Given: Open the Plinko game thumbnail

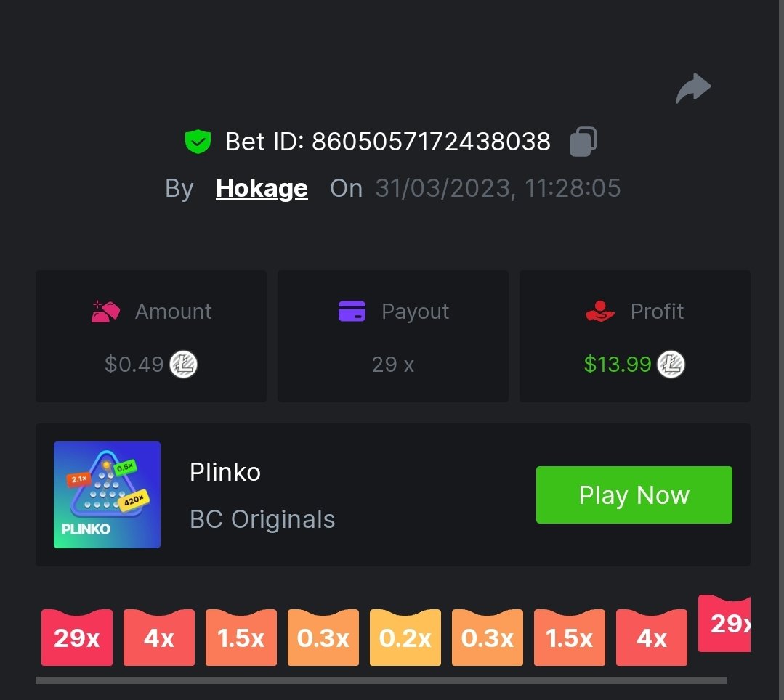Looking at the screenshot, I should (x=107, y=495).
